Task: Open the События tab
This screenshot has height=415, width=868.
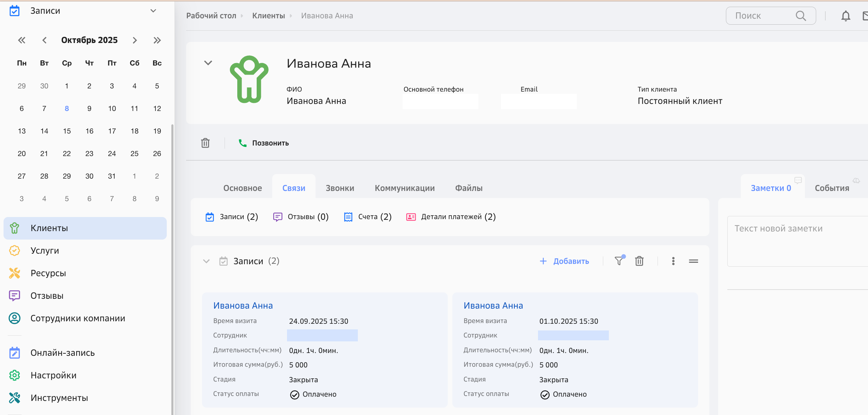Action: pos(832,188)
